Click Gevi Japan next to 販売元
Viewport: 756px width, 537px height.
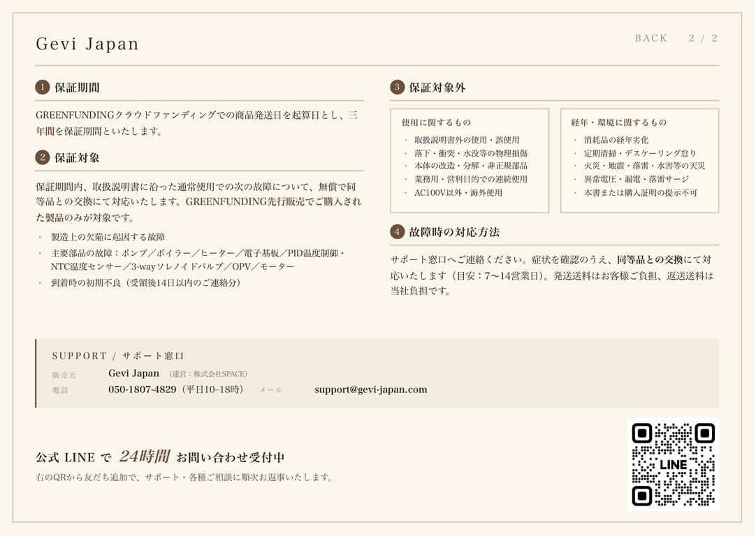pyautogui.click(x=133, y=373)
